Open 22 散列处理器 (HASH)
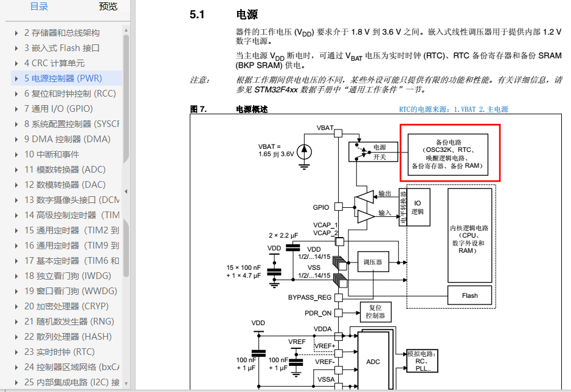The image size is (571, 392). [68, 337]
